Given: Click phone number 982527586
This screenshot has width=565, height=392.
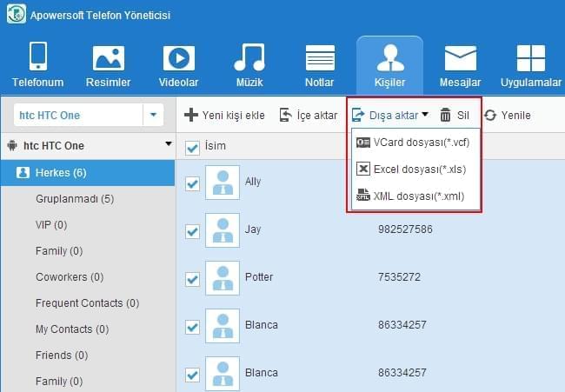Looking at the screenshot, I should 405,229.
